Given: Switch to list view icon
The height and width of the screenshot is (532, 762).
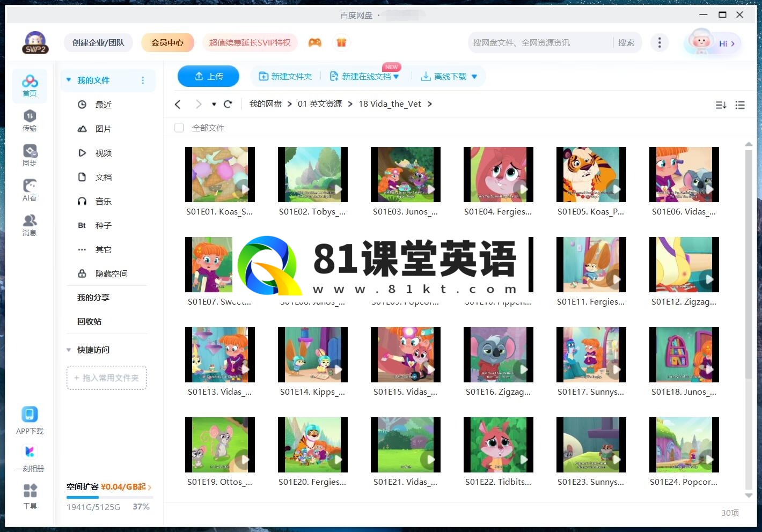Looking at the screenshot, I should pyautogui.click(x=740, y=105).
